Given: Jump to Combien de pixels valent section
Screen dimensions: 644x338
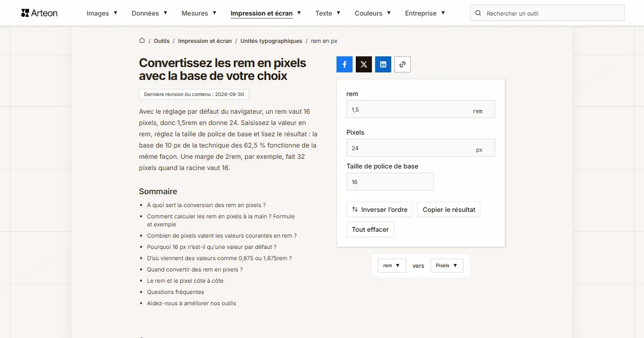Looking at the screenshot, I should pos(222,236).
